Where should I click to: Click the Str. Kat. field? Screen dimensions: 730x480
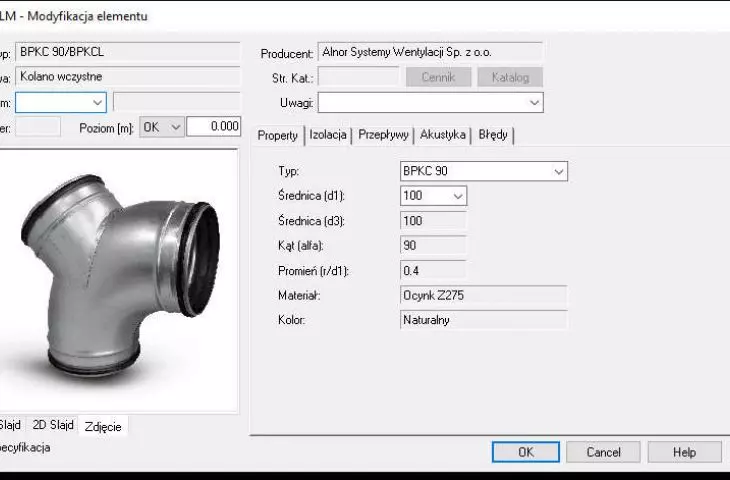pos(358,77)
